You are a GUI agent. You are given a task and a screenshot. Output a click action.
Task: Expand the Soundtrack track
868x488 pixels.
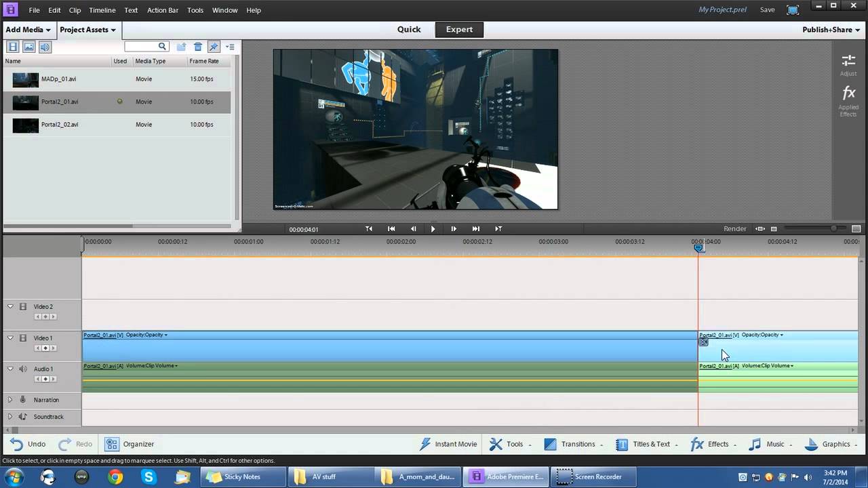[x=10, y=417]
